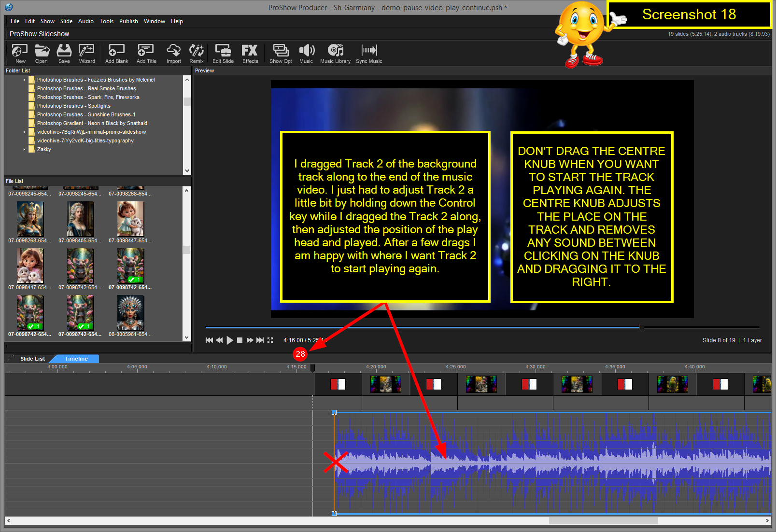Screen dimensions: 776x532
Task: Click timeline scroll right arrow
Action: click(767, 521)
